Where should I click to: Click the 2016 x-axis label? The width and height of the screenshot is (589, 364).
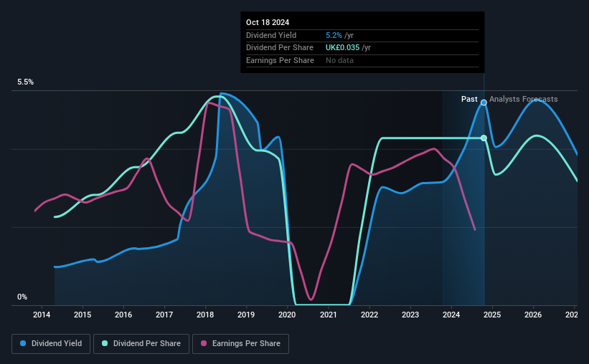[123, 315]
